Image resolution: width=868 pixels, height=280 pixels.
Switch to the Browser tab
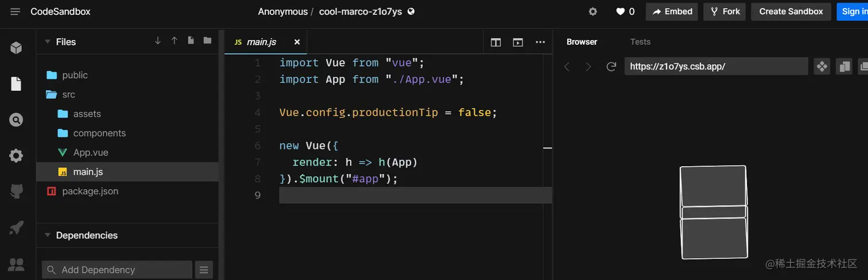click(x=582, y=42)
